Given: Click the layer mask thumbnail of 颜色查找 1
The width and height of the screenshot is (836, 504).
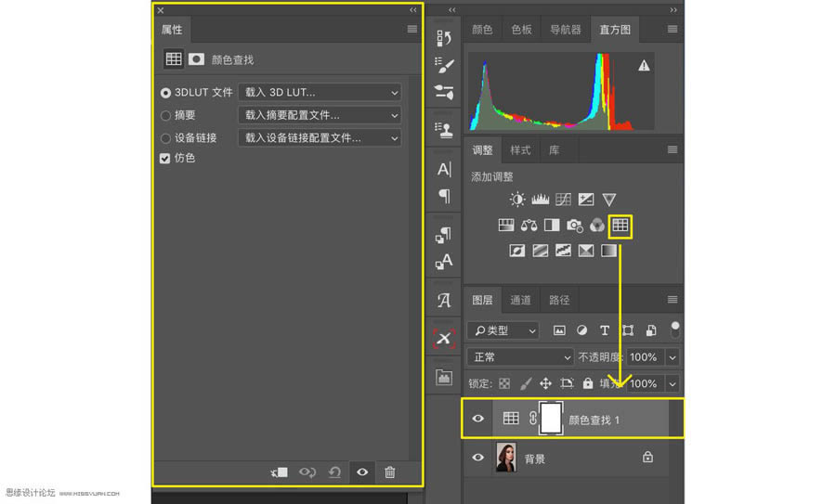Looking at the screenshot, I should coord(551,419).
